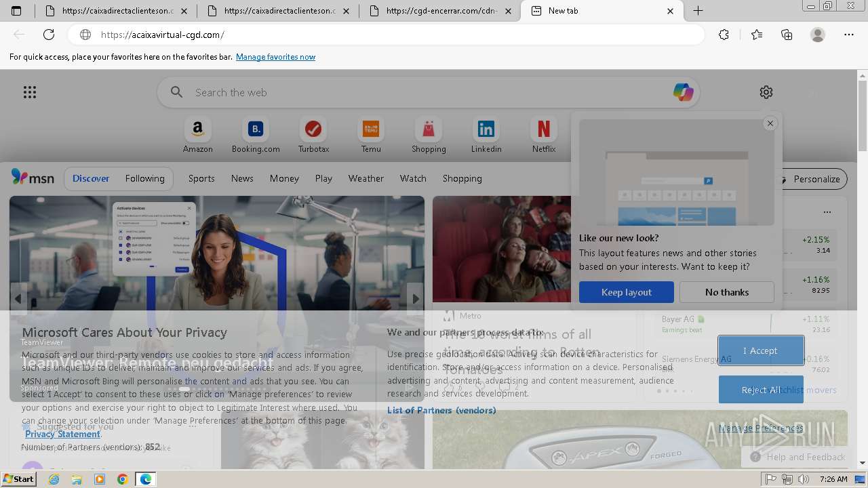Switch to the cgd-encerrar.com tab

click(441, 11)
